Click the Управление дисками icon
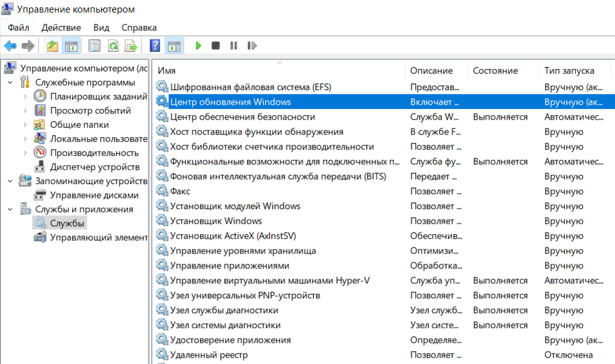The height and width of the screenshot is (364, 615). (39, 195)
